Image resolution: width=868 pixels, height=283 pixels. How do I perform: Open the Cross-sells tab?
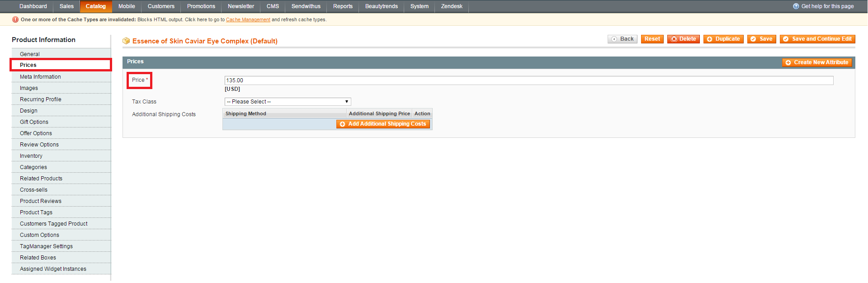61,190
